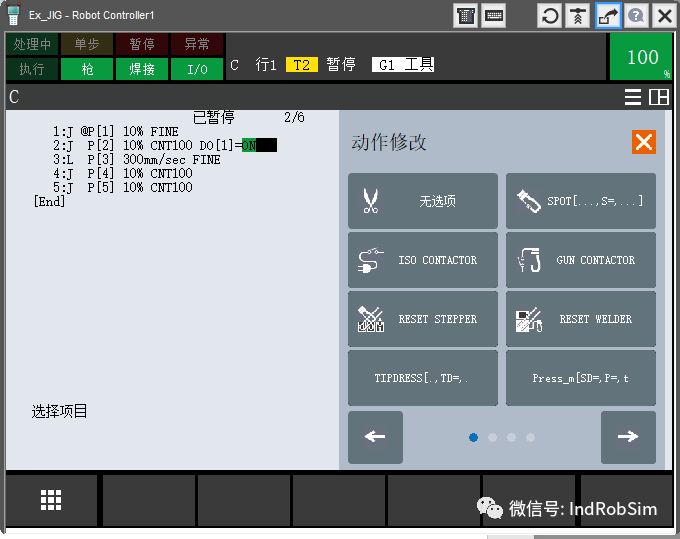The width and height of the screenshot is (680, 539).
Task: Click the highlighted detach window icon
Action: pyautogui.click(x=608, y=16)
